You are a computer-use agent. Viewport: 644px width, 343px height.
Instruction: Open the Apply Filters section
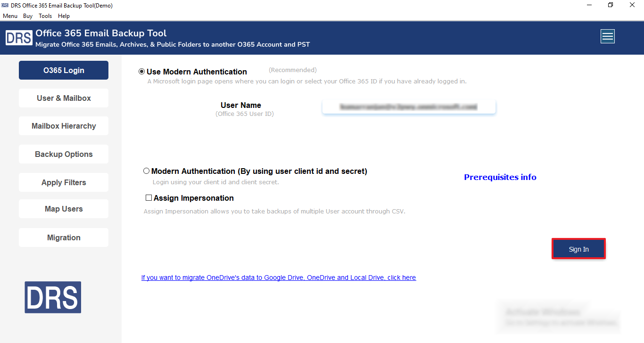pyautogui.click(x=63, y=182)
